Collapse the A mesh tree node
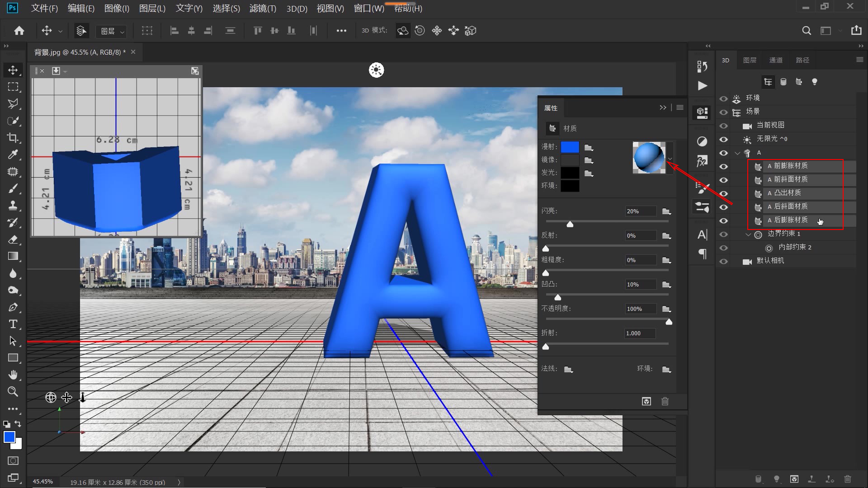868x488 pixels. pyautogui.click(x=738, y=153)
